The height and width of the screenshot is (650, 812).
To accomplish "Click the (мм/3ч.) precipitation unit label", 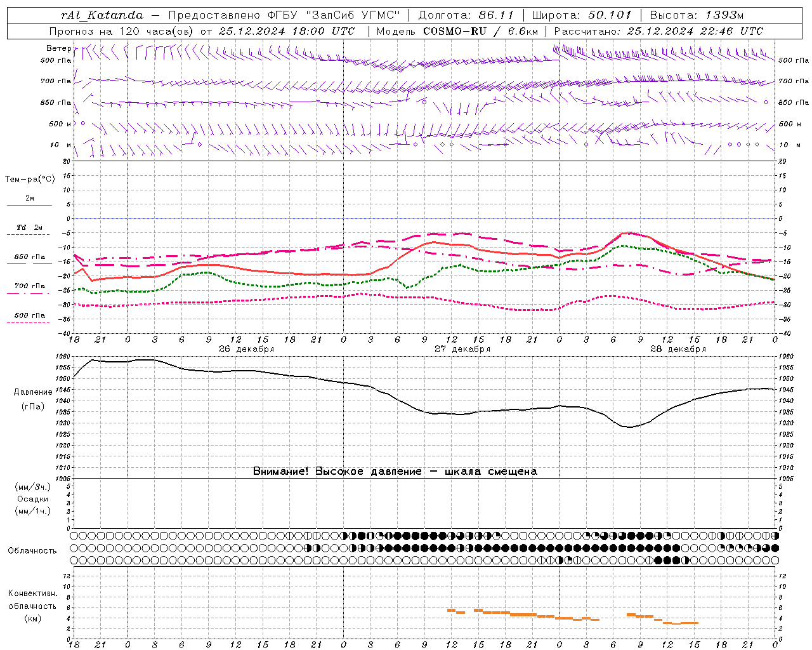I will 33,487.
